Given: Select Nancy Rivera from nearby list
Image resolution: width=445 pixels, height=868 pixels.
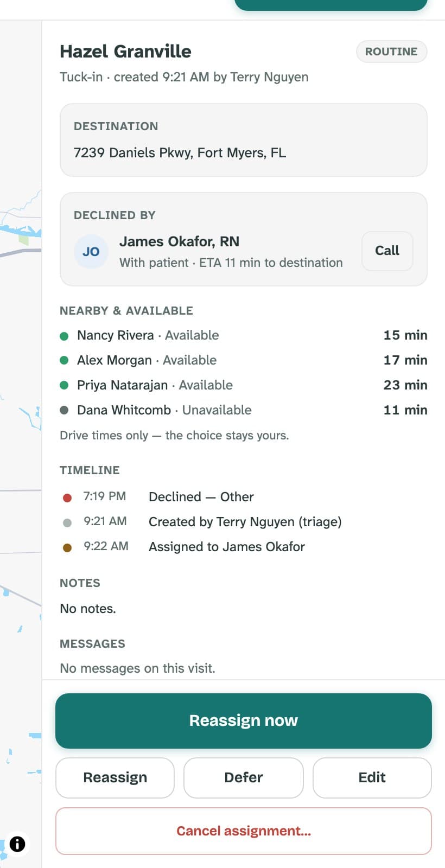Looking at the screenshot, I should tap(244, 335).
